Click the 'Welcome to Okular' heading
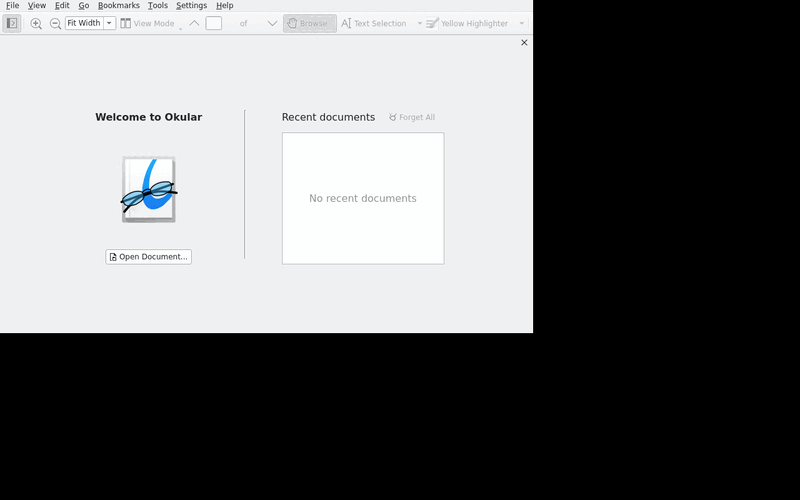 coord(148,117)
